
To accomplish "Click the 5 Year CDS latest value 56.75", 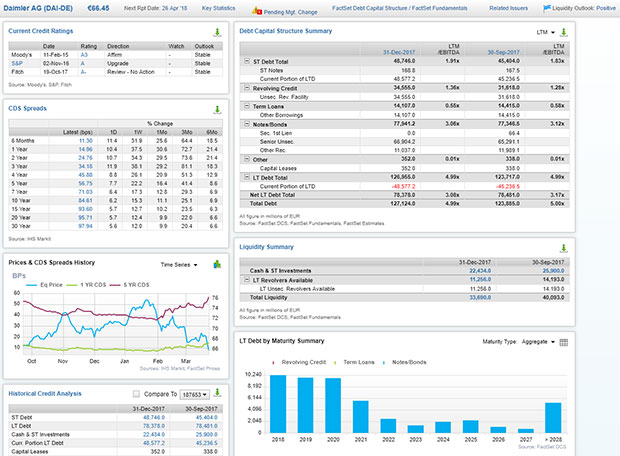I will click(85, 184).
